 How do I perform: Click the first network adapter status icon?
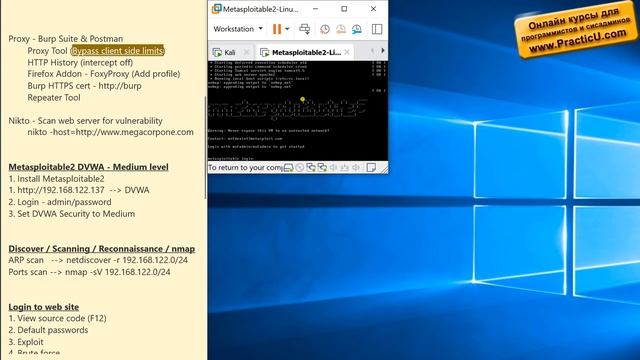pyautogui.click(x=311, y=167)
